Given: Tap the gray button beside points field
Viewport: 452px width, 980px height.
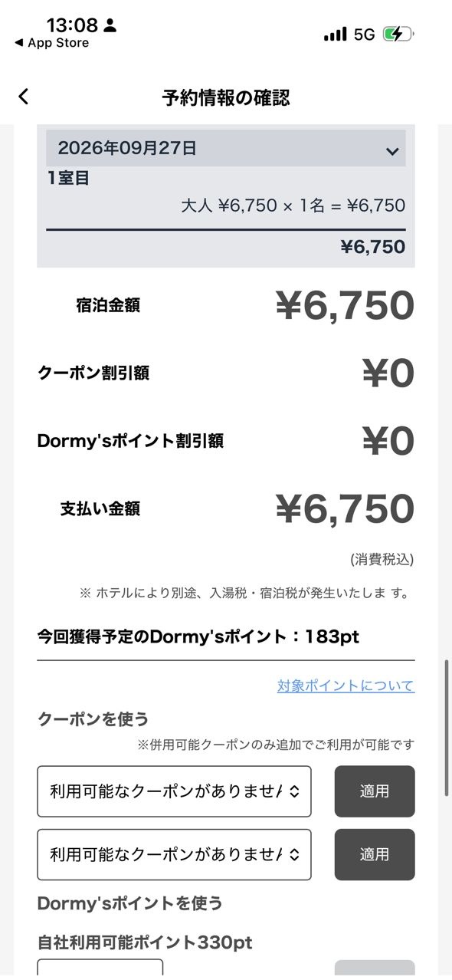Looking at the screenshot, I should coord(375,969).
